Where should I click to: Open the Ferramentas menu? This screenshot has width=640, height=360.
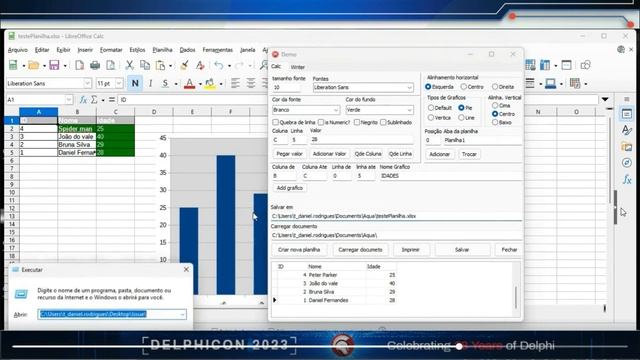[218, 50]
